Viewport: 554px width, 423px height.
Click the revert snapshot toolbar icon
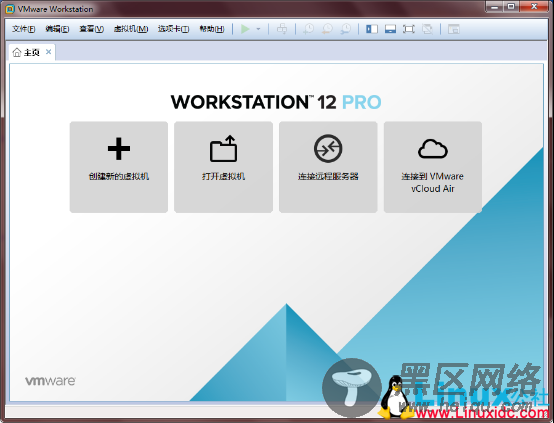click(327, 29)
